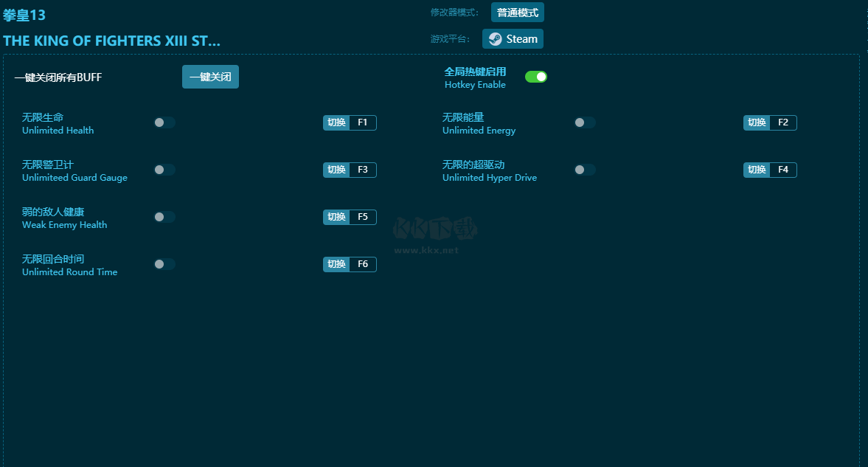Turn on Unlimiteed Guard Gauge switch
Viewport: 868px width, 467px height.
click(x=164, y=170)
